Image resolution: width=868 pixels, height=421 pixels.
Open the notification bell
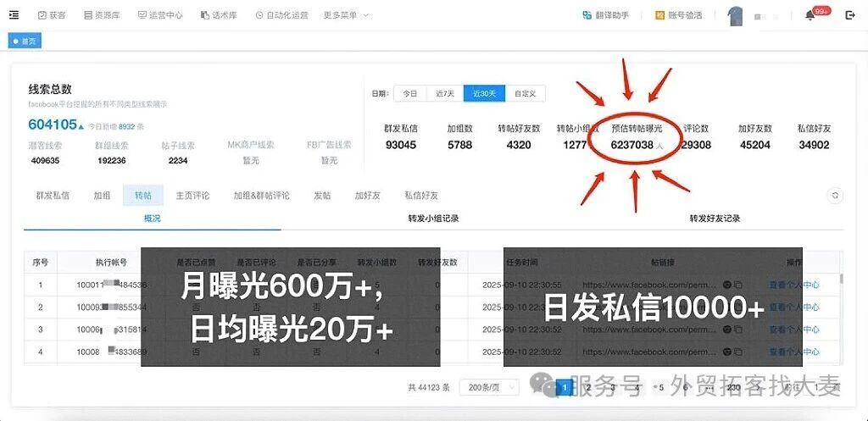pos(810,15)
